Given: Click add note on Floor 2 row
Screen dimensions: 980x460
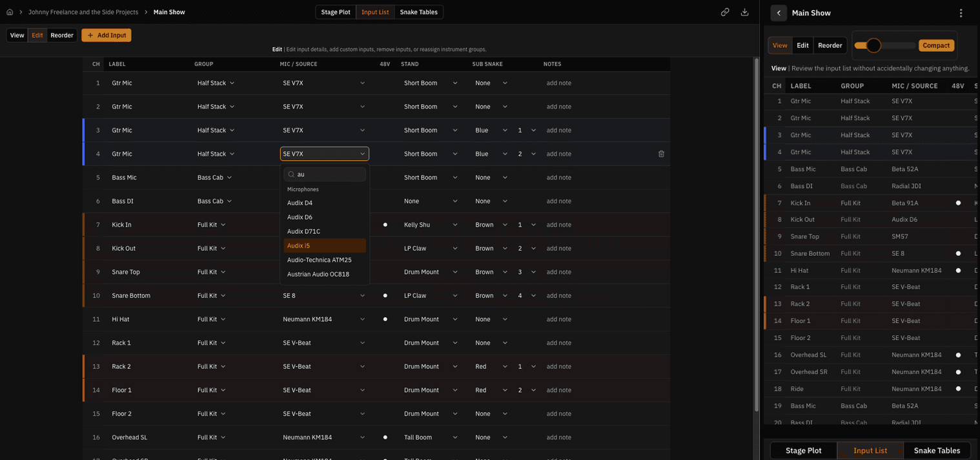Looking at the screenshot, I should point(559,414).
